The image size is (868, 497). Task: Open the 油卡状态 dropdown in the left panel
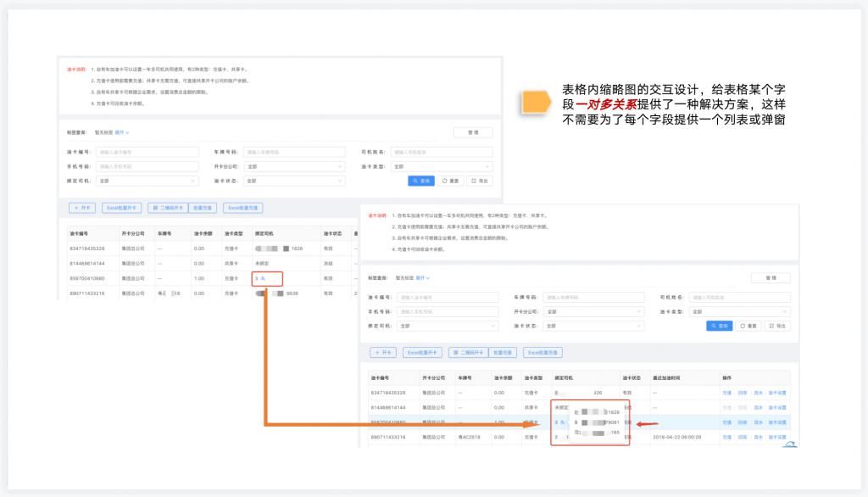(x=294, y=181)
